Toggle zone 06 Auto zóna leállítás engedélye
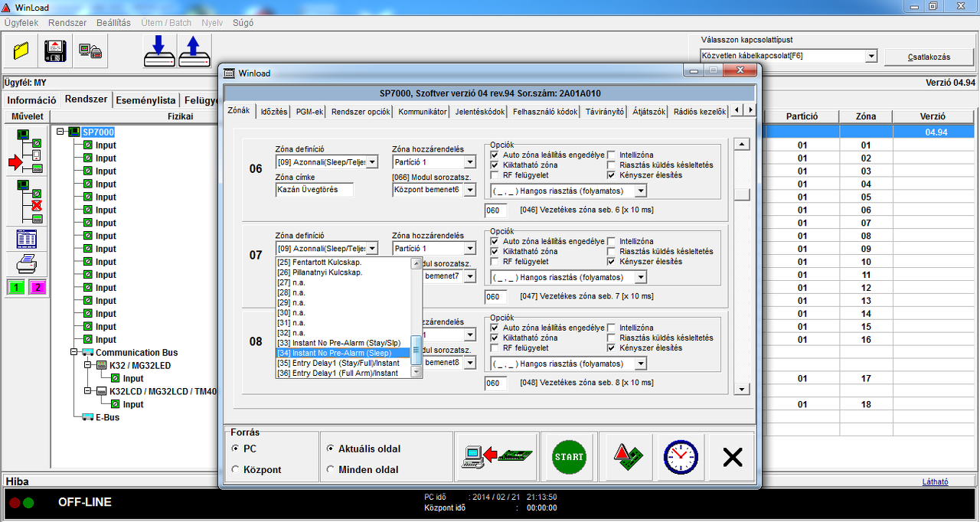This screenshot has width=980, height=522. pos(495,155)
